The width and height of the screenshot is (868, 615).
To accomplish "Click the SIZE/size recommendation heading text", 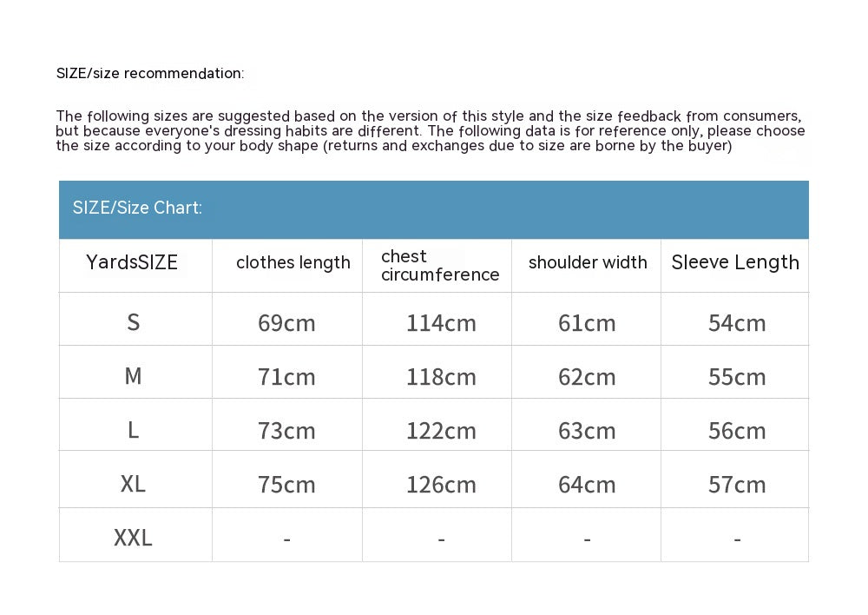I will pyautogui.click(x=150, y=73).
